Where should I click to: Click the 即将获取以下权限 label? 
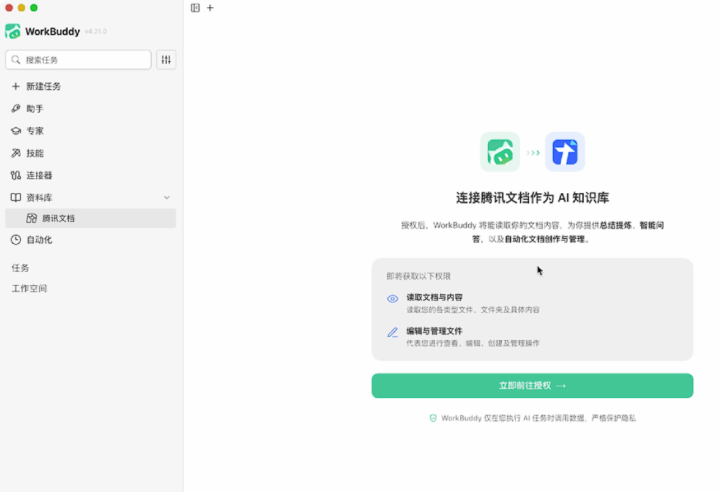click(418, 276)
